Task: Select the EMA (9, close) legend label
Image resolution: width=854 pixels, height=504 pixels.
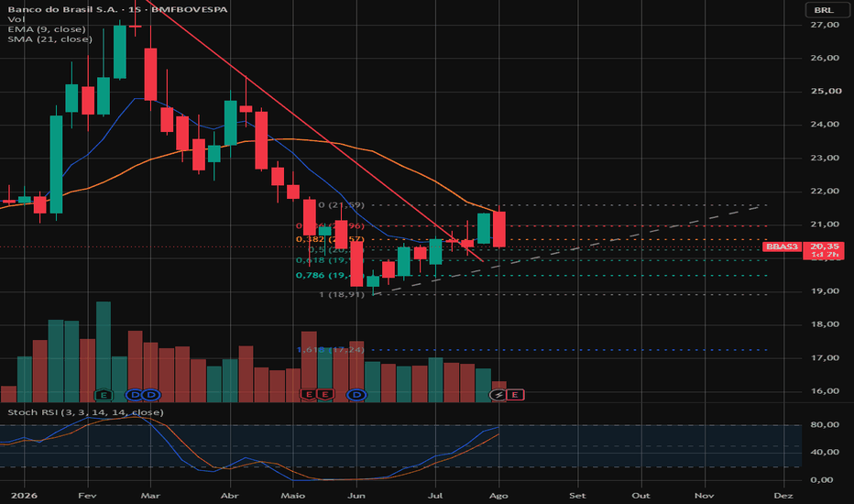Action: (47, 29)
